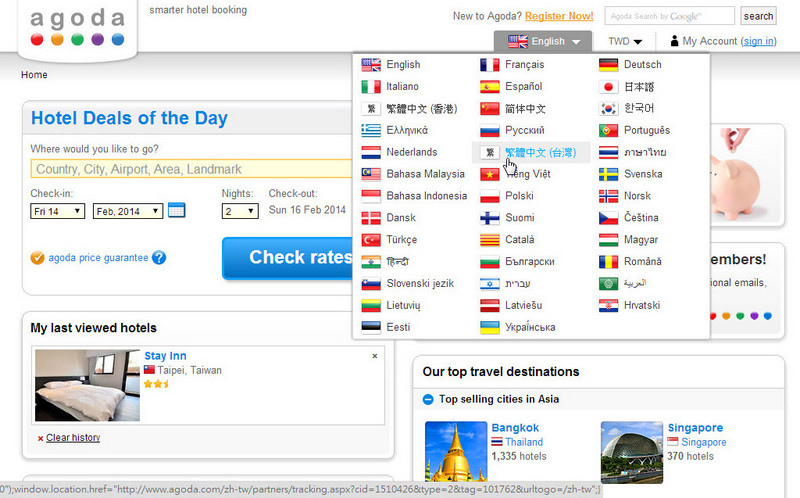Click the Russian flag icon
This screenshot has height=498, width=800.
(x=490, y=131)
